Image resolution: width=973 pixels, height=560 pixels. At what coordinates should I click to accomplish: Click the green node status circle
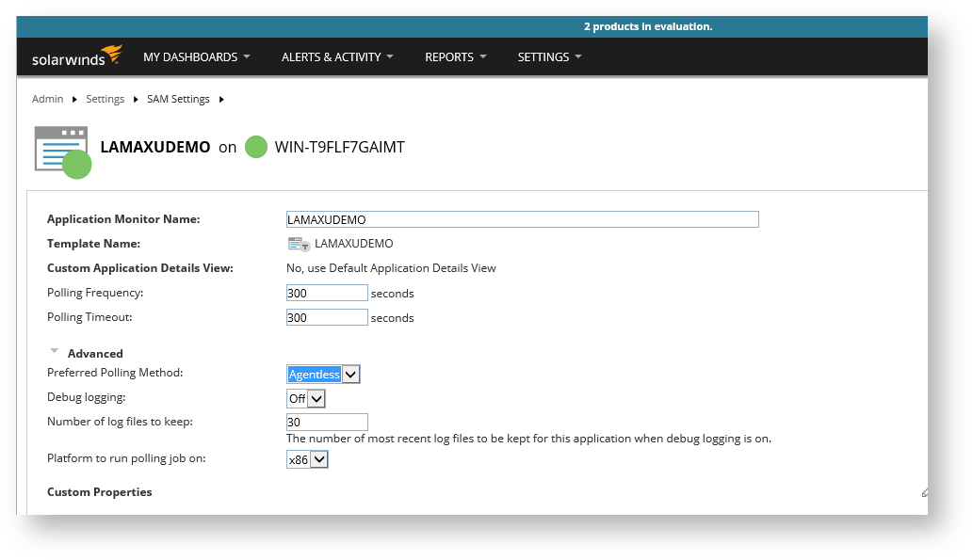click(x=256, y=147)
